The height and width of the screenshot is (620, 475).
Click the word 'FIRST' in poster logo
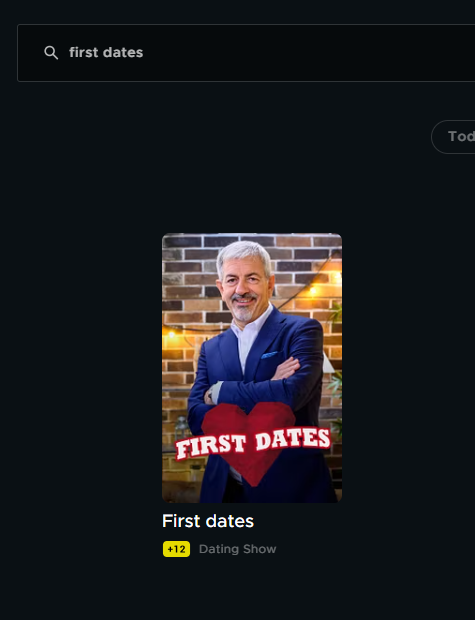(x=211, y=448)
